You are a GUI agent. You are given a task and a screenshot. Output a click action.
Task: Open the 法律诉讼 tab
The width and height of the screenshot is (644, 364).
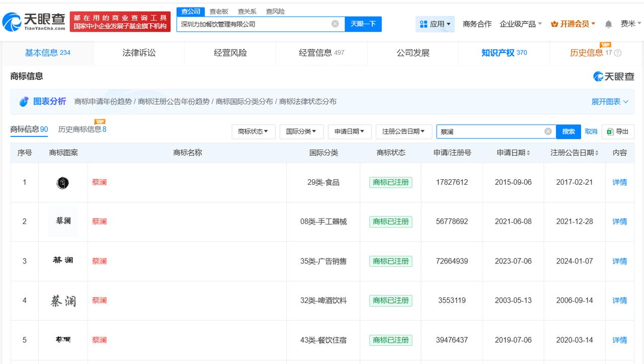point(139,53)
